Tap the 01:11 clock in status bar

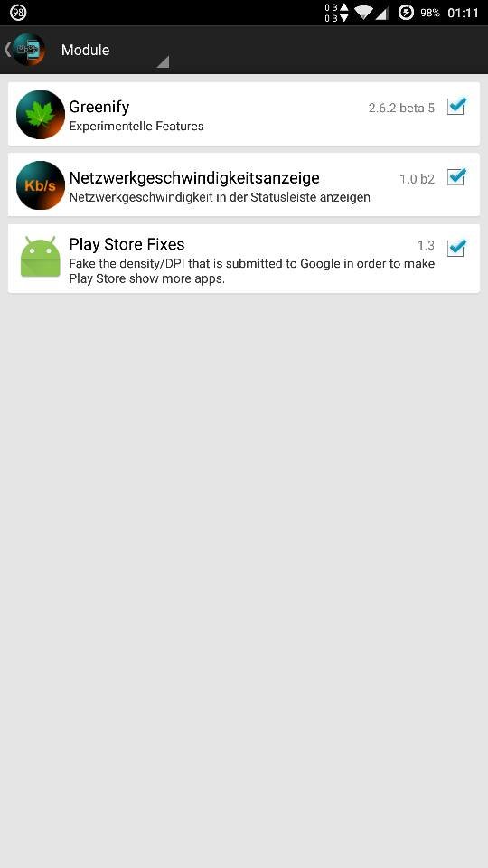(463, 12)
